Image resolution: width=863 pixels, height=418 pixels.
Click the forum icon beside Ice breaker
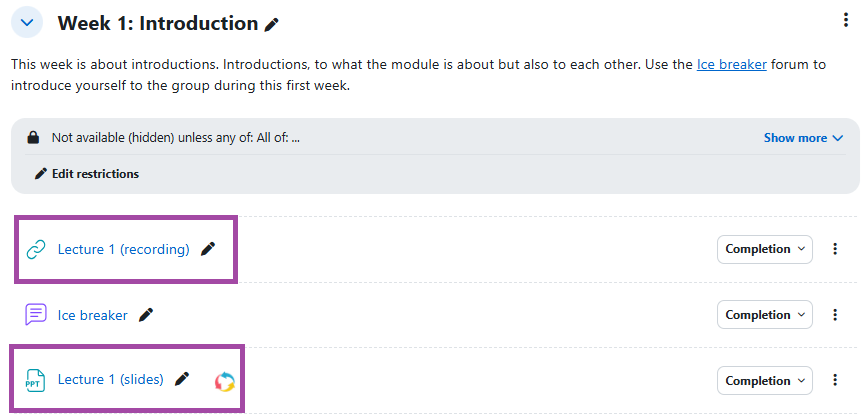click(36, 315)
